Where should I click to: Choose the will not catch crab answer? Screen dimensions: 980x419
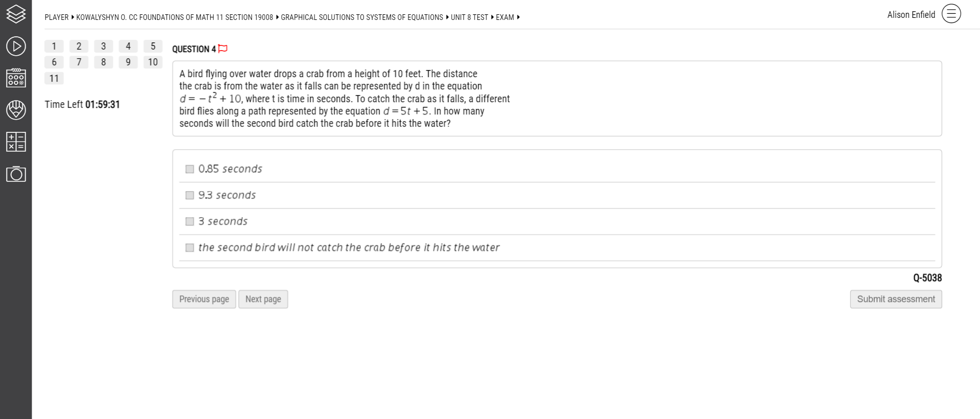pos(190,247)
